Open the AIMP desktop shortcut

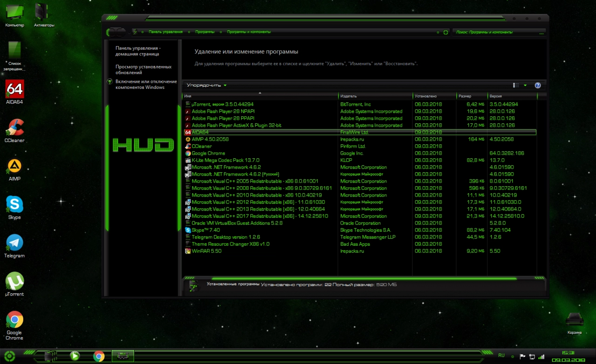point(14,169)
